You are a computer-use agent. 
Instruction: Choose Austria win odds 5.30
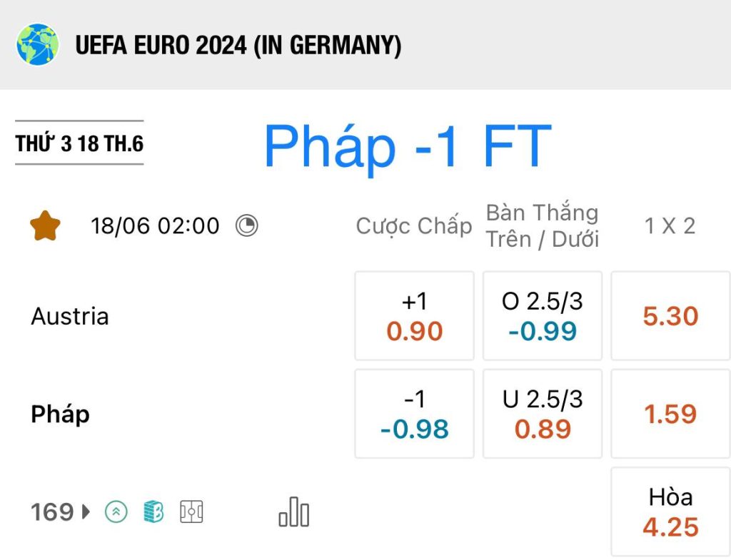point(670,316)
